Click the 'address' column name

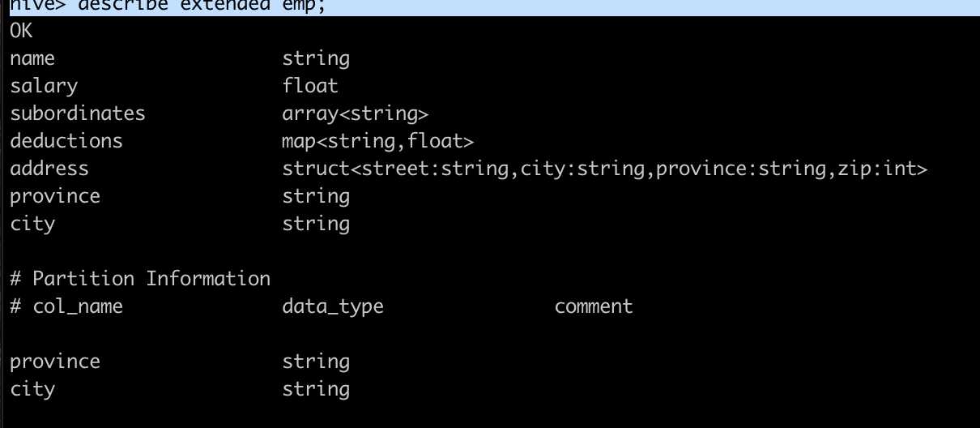[49, 168]
